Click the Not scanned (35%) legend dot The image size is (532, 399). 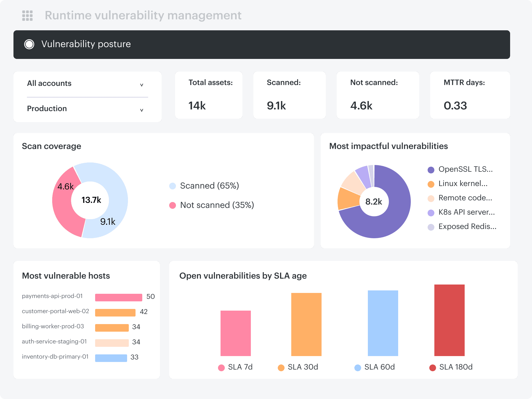coord(173,205)
